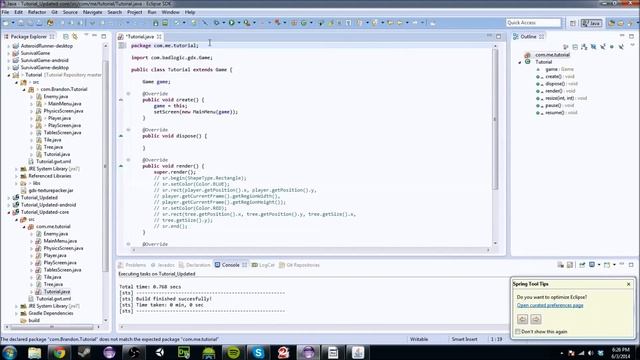640x360 pixels.
Task: Click forward arrow in Spring Tool Tips
Action: click(536, 319)
